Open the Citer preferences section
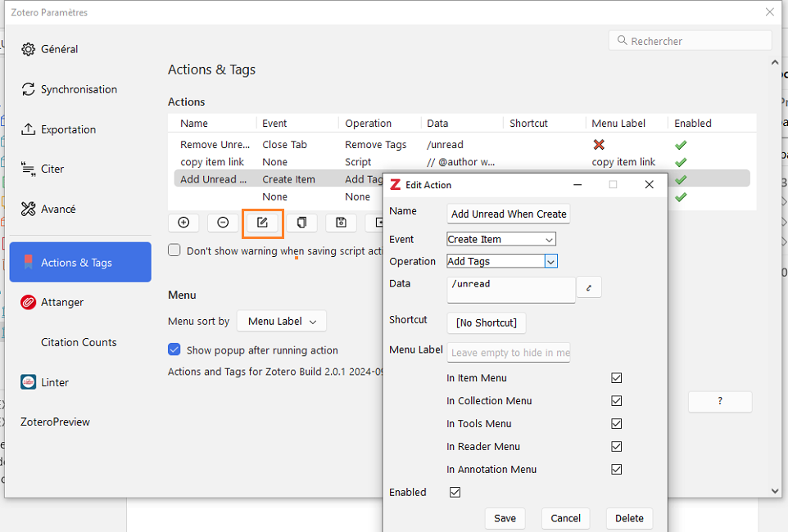Image resolution: width=788 pixels, height=532 pixels. [80, 169]
